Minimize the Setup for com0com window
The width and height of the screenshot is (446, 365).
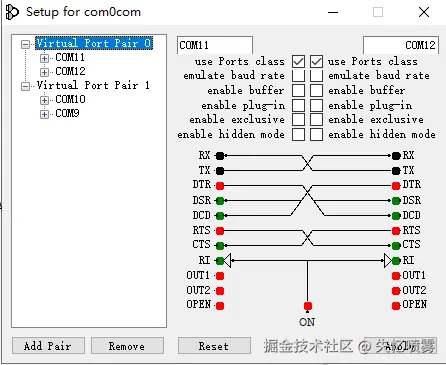[x=333, y=13]
